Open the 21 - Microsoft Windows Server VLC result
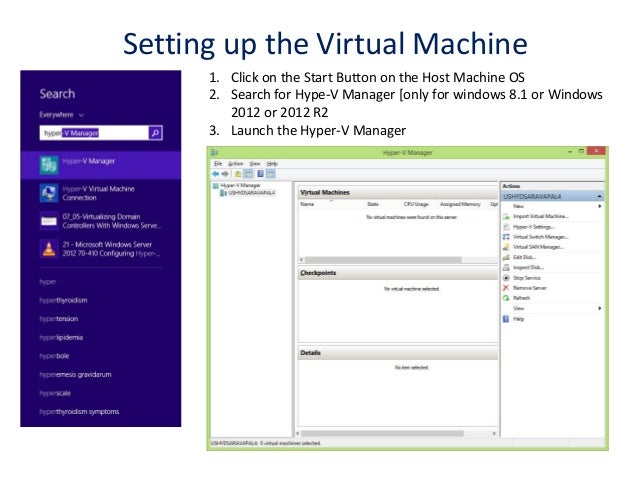638x493 pixels. pos(101,249)
